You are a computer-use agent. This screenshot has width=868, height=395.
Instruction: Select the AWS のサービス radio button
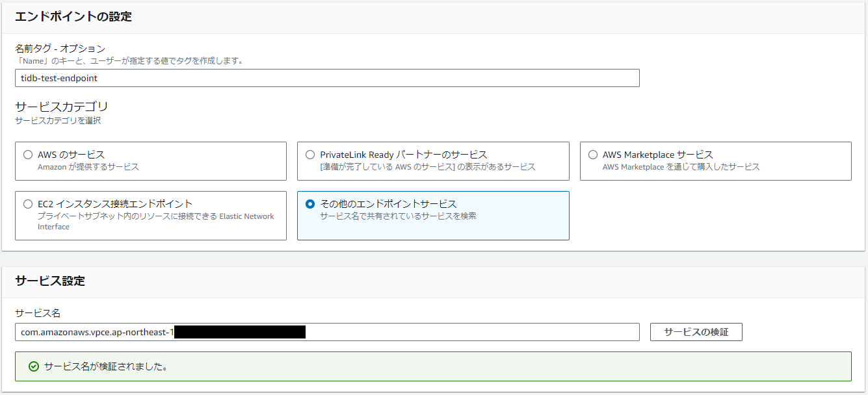[27, 155]
